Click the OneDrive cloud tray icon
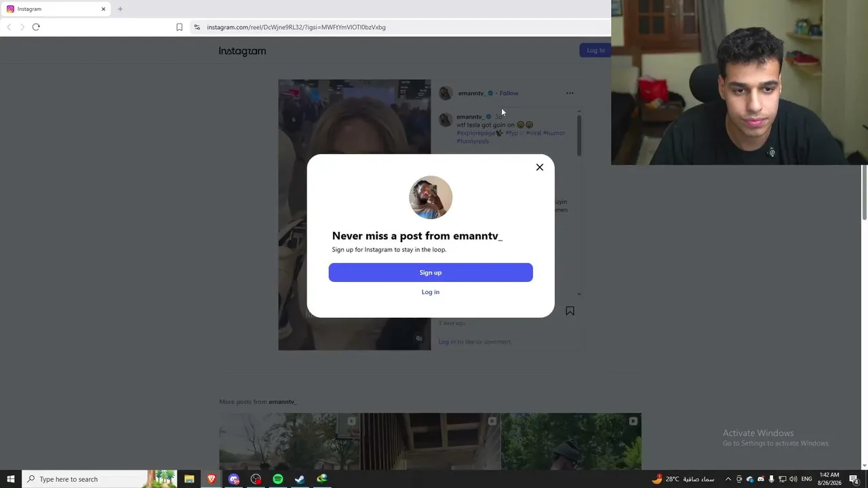Image resolution: width=868 pixels, height=488 pixels. point(750,479)
